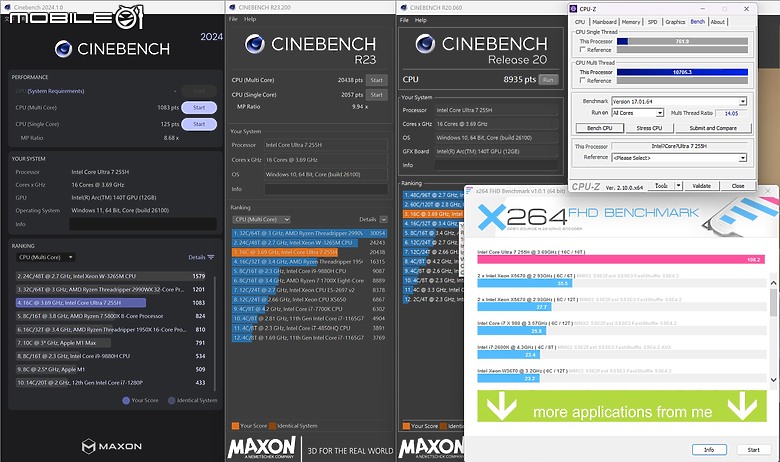The height and width of the screenshot is (462, 780).
Task: Select 12th Gen Intel Core i7-1280P row
Action: point(110,382)
